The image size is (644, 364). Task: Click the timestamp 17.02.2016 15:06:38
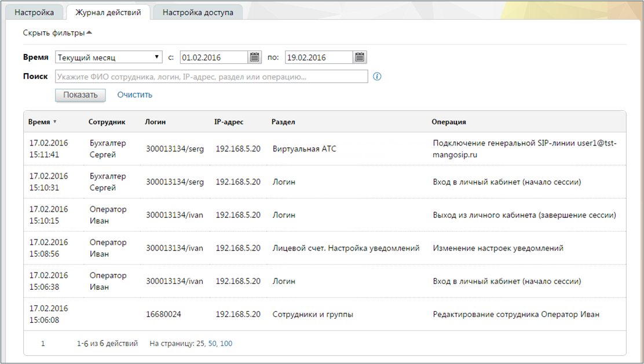(x=49, y=281)
